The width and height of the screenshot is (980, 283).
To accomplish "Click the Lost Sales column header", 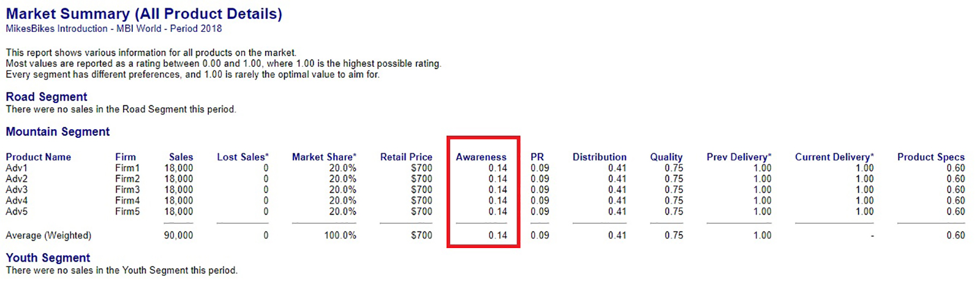I will pos(243,157).
